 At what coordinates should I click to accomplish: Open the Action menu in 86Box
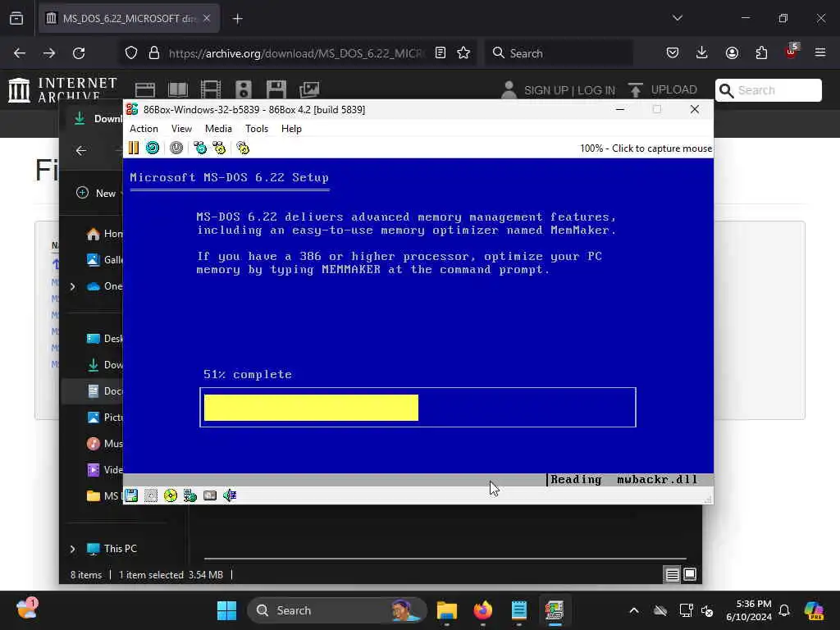click(144, 129)
